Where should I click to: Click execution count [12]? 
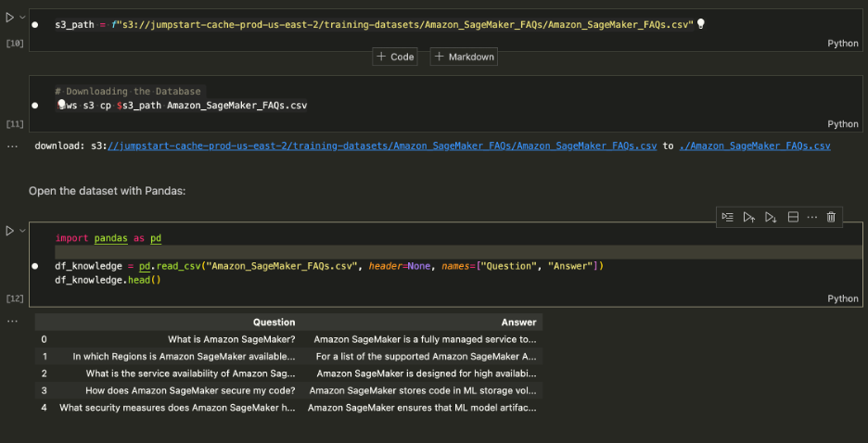tap(15, 298)
